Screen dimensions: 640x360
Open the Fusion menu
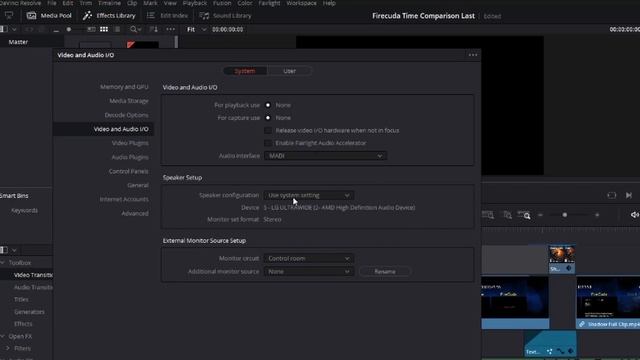click(x=222, y=3)
